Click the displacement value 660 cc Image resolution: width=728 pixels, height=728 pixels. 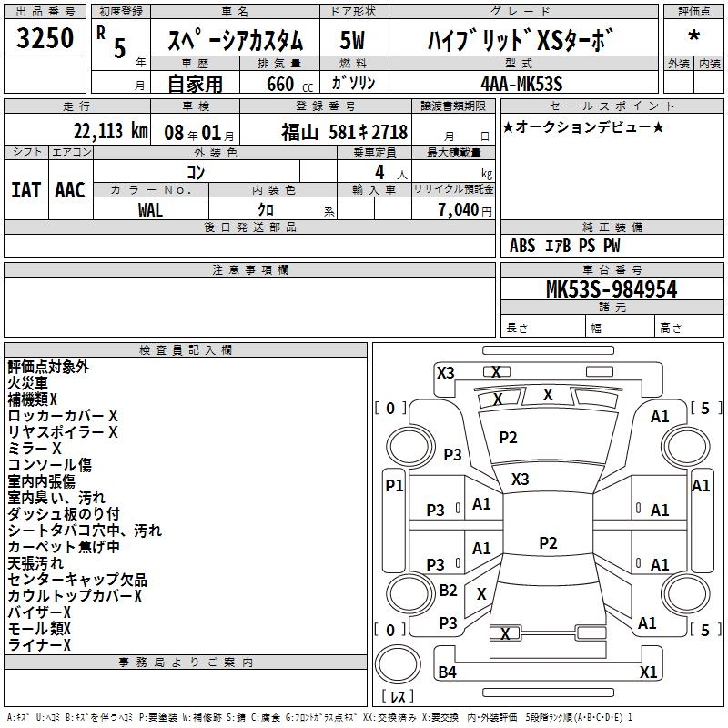289,84
